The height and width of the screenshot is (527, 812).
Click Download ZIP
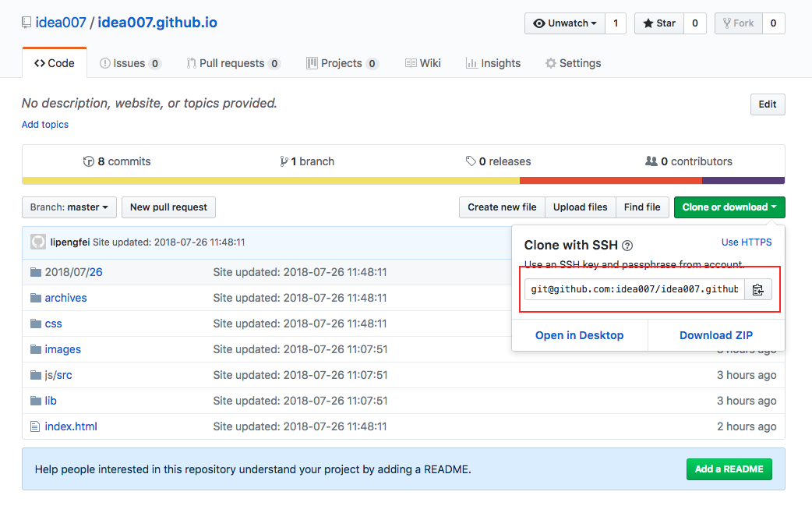pyautogui.click(x=716, y=335)
